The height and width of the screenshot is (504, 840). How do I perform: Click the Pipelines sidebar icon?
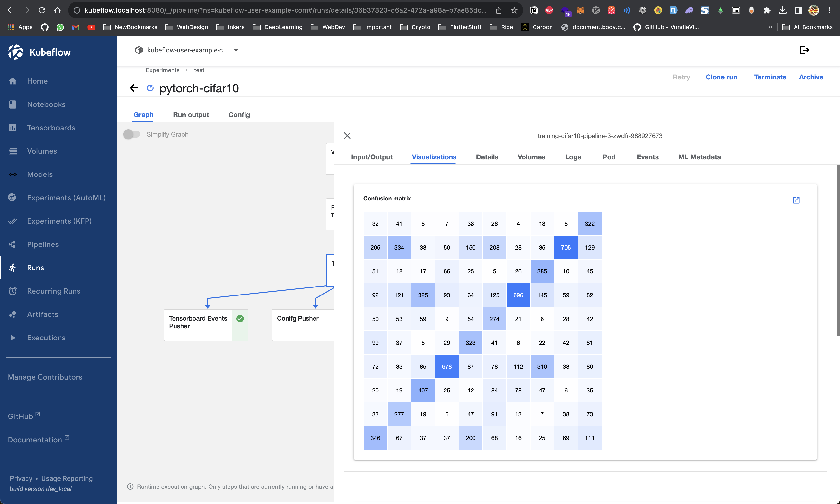[x=13, y=244]
